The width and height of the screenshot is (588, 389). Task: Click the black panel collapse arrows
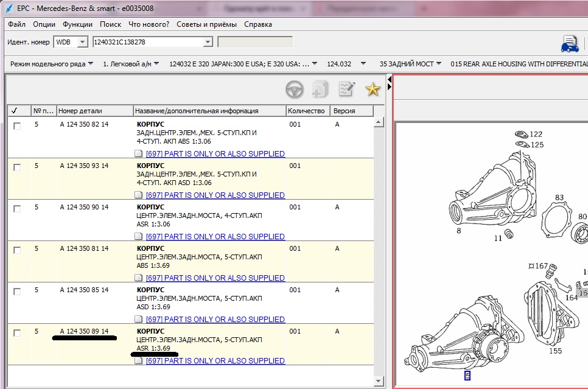(389, 83)
